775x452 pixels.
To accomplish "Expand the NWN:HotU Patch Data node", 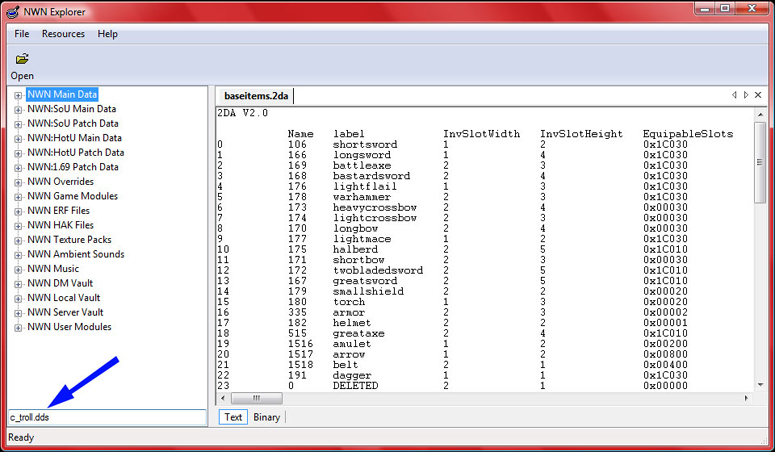I will pos(18,153).
